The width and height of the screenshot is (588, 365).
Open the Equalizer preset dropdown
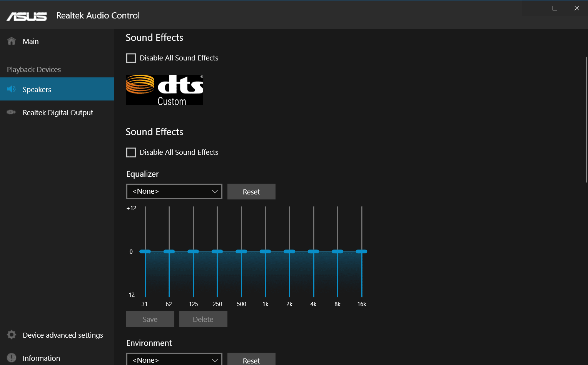click(174, 191)
